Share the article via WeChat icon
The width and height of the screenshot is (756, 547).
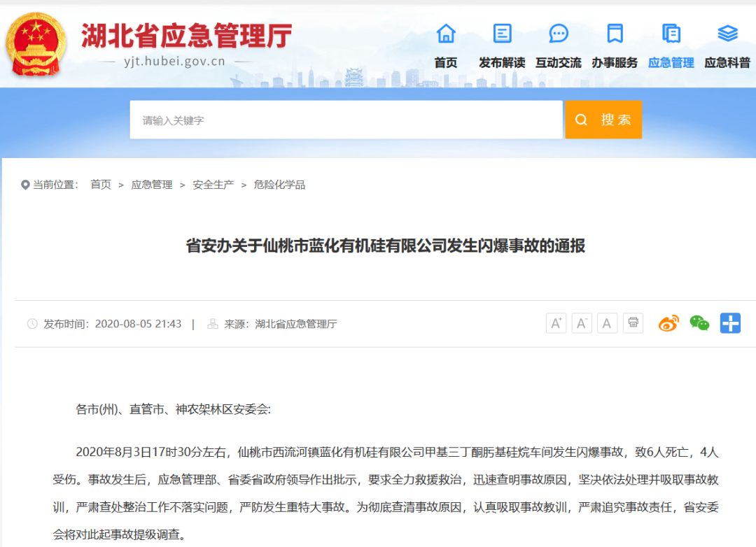click(x=699, y=323)
